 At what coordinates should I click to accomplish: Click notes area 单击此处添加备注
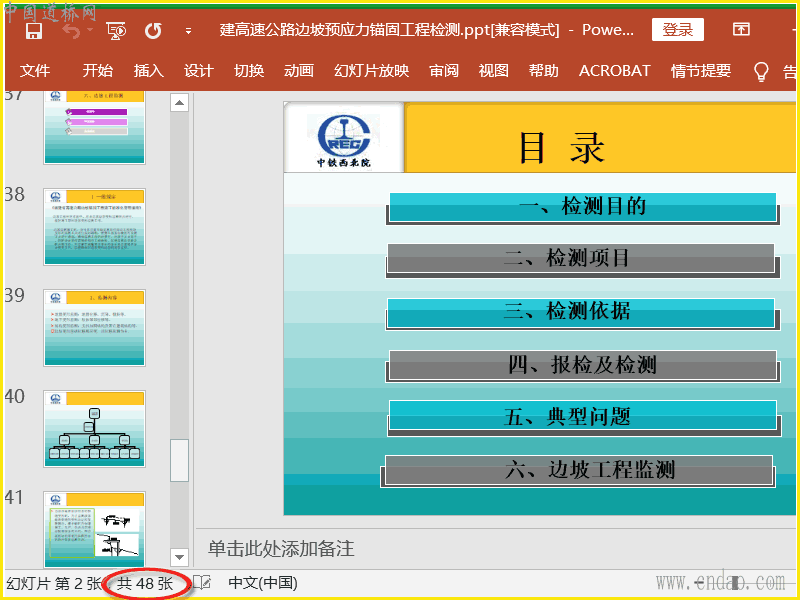click(281, 549)
